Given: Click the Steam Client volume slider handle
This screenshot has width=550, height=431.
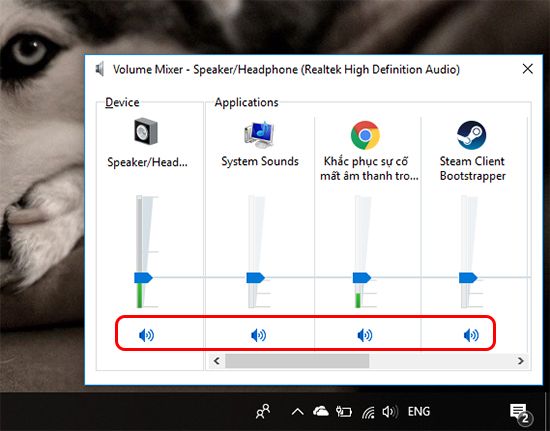Looking at the screenshot, I should tap(468, 278).
